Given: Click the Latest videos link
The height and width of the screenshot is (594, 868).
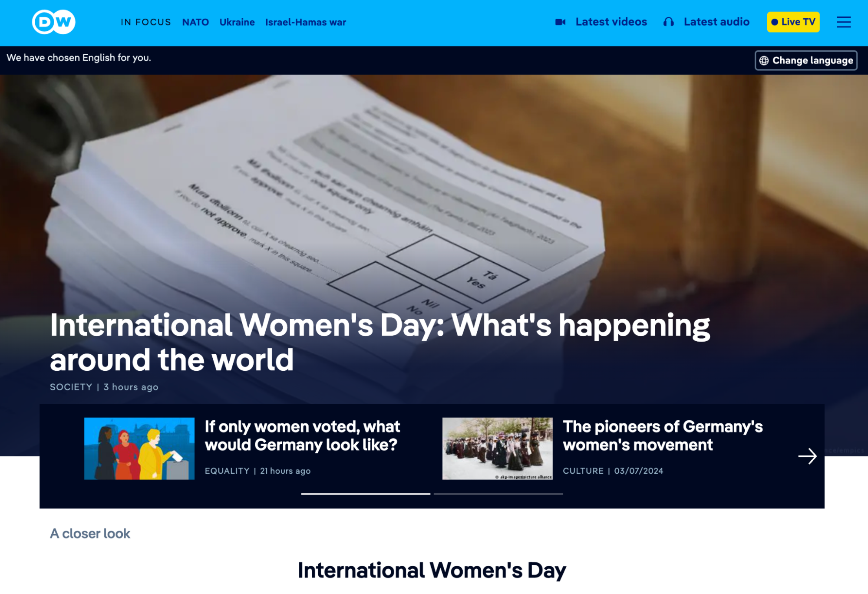Looking at the screenshot, I should (x=611, y=22).
